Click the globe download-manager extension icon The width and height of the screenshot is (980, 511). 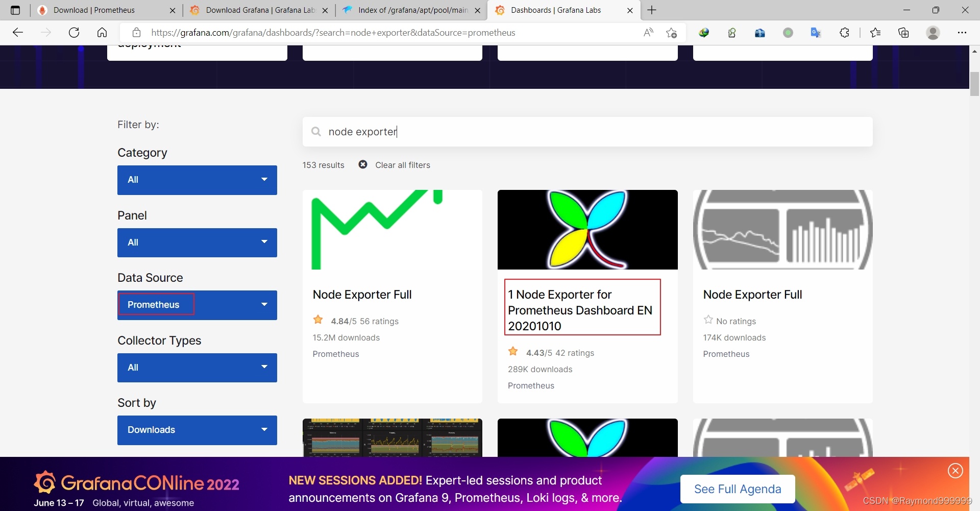704,33
